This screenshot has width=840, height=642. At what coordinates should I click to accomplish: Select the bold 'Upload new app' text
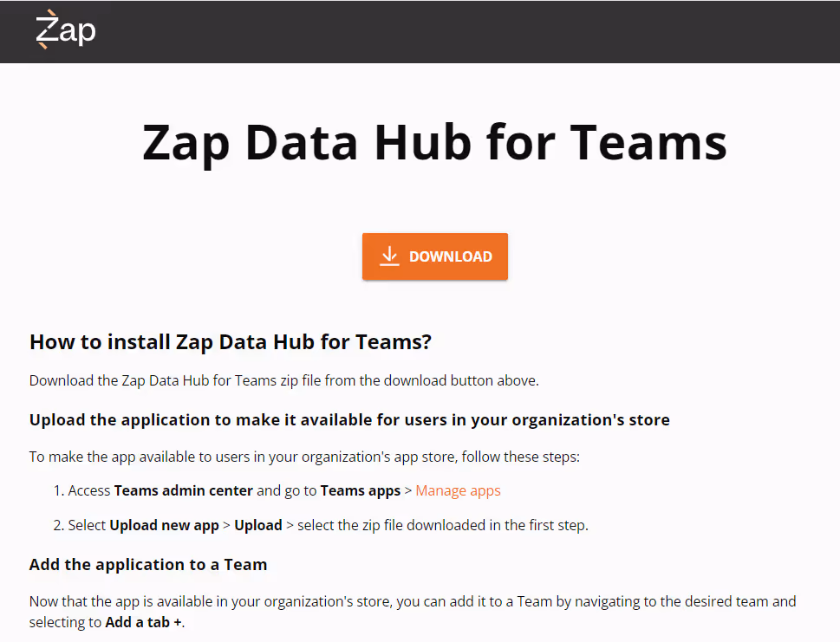coord(165,524)
